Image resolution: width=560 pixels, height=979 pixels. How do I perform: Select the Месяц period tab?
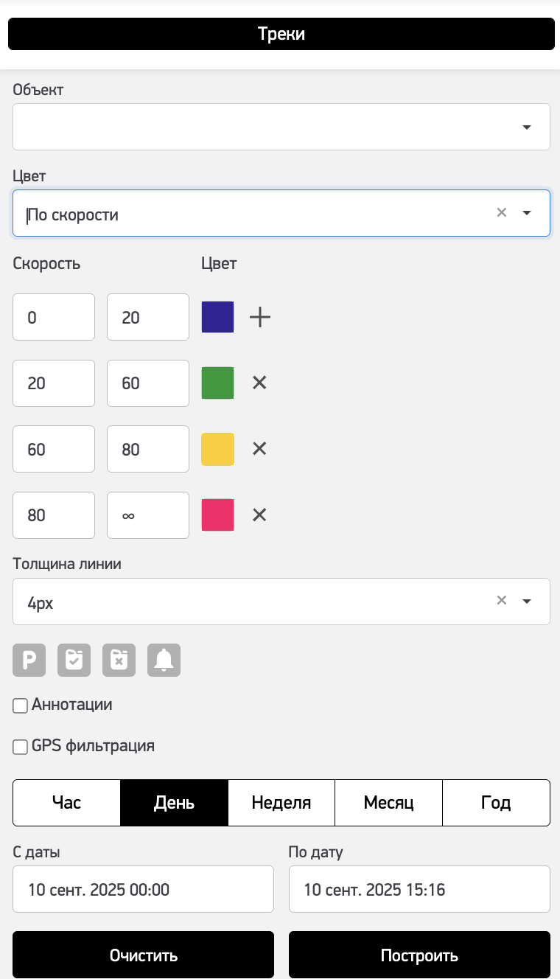tap(388, 803)
